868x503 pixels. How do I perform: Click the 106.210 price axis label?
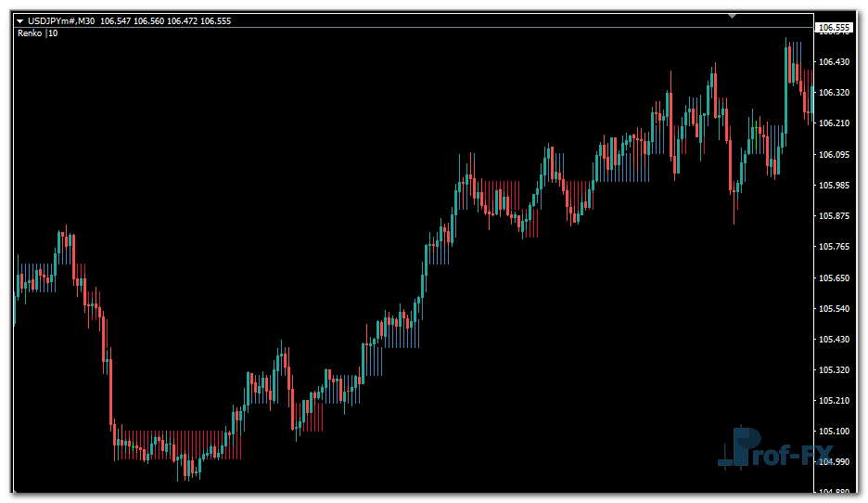click(x=835, y=123)
